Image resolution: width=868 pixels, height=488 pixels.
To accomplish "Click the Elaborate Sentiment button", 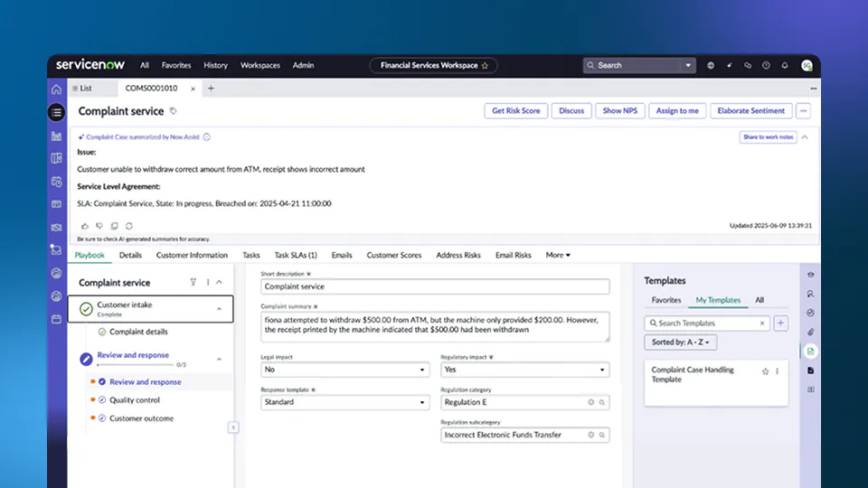I will (x=750, y=110).
